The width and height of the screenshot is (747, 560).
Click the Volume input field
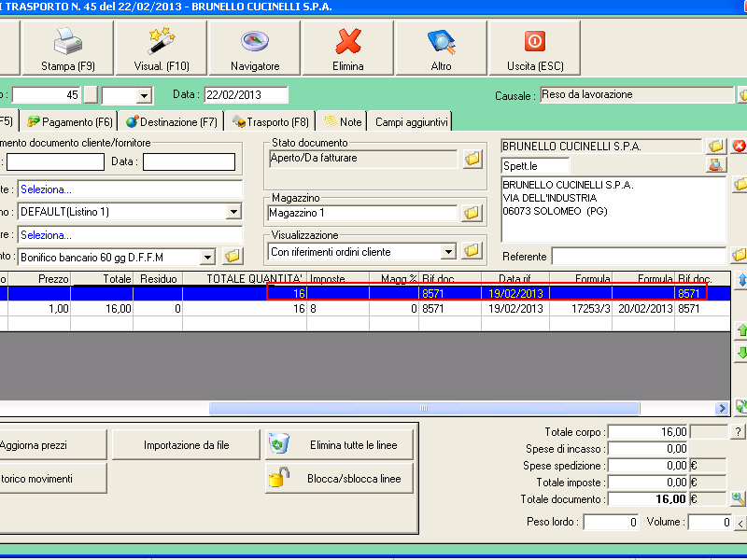click(710, 523)
